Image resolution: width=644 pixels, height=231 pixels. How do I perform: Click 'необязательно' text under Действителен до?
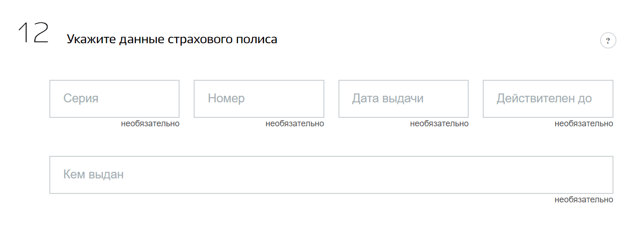coord(584,124)
